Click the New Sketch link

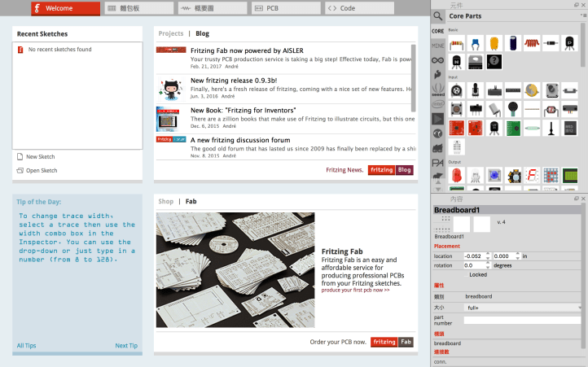click(x=40, y=156)
